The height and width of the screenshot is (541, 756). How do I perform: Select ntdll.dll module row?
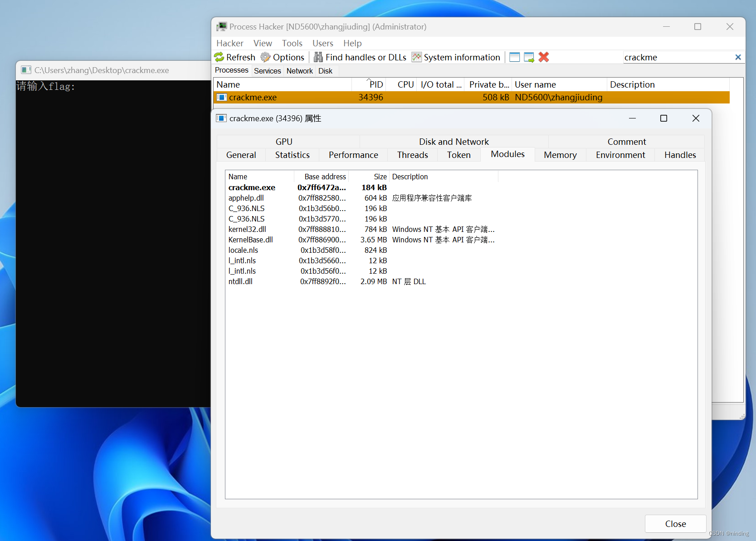click(x=361, y=281)
